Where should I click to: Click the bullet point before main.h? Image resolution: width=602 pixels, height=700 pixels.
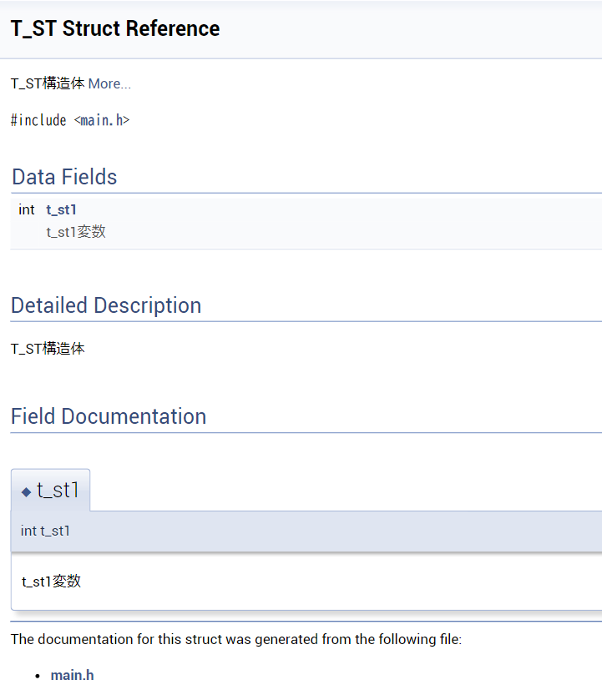(38, 676)
